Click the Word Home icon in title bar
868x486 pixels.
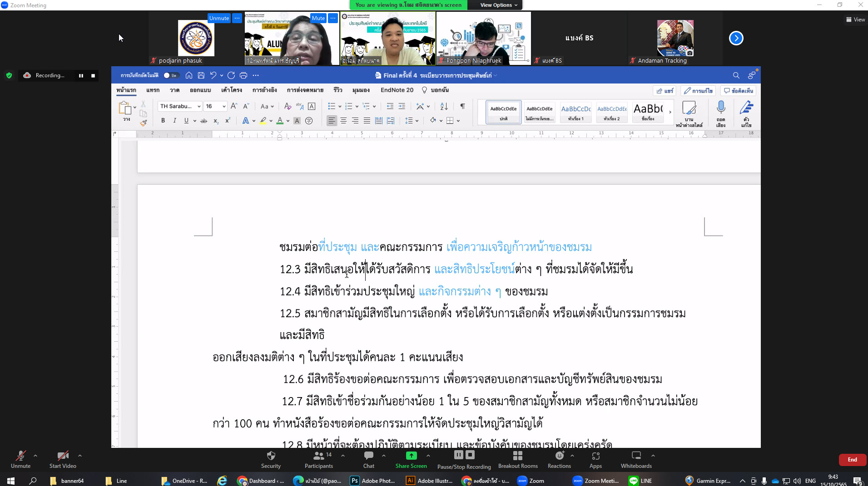189,75
